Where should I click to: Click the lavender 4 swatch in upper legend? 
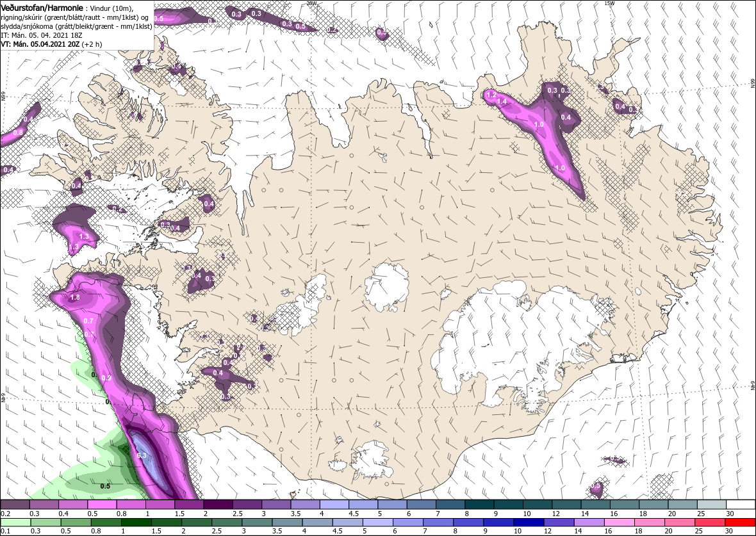334,505
